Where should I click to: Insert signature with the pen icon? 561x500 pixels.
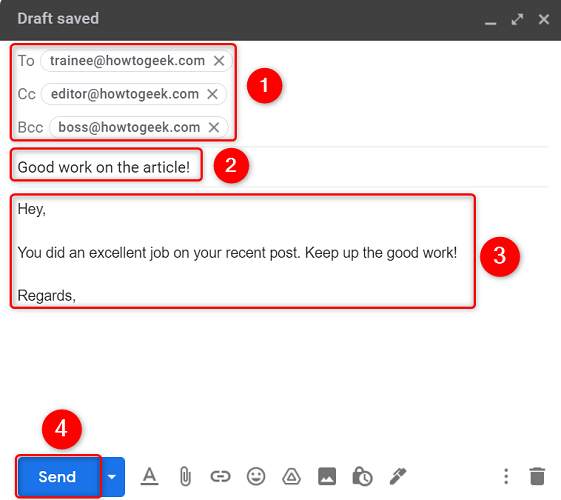398,476
